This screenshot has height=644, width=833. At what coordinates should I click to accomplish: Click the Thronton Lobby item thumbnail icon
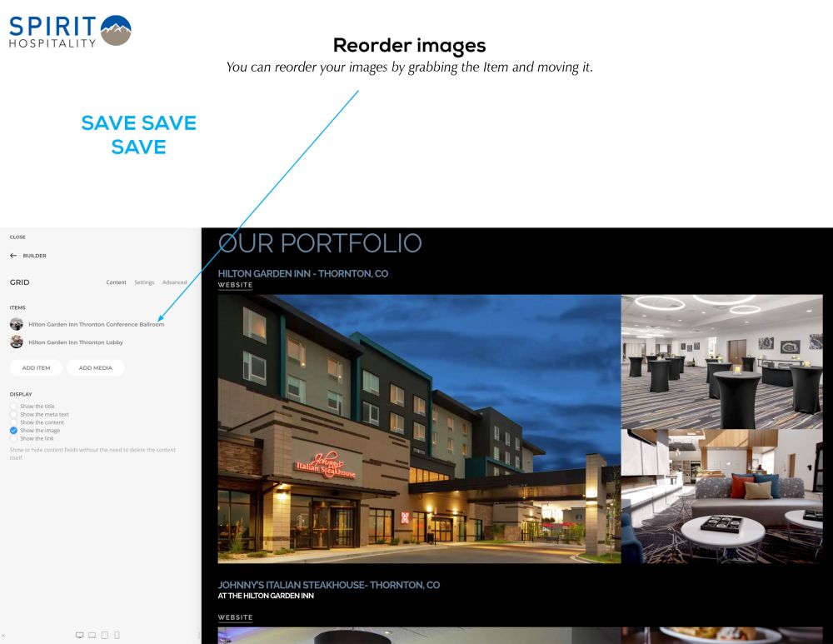(17, 342)
